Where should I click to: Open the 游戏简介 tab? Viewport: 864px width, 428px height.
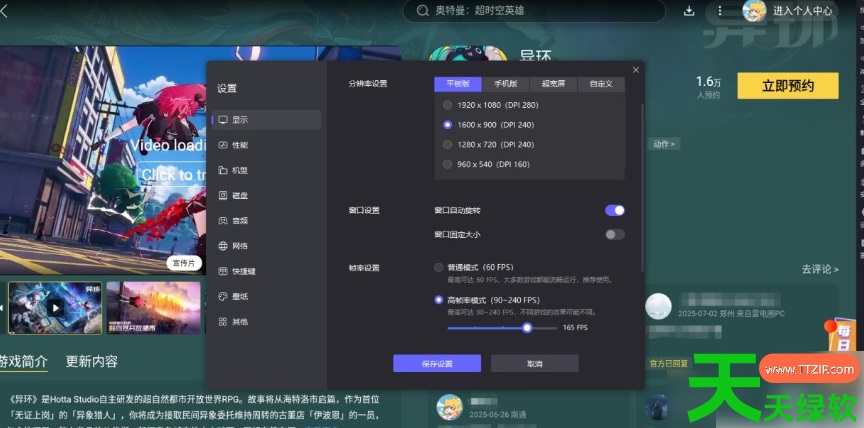pos(24,362)
